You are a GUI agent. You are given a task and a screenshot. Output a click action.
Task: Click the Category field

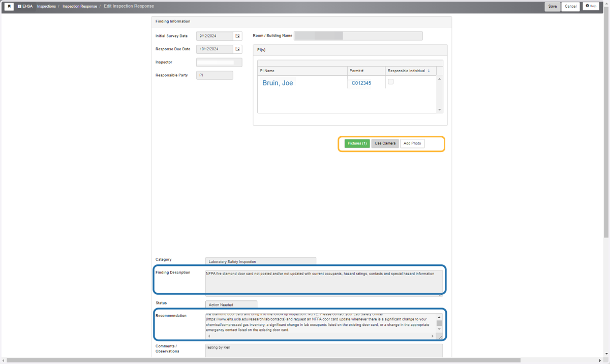[261, 261]
